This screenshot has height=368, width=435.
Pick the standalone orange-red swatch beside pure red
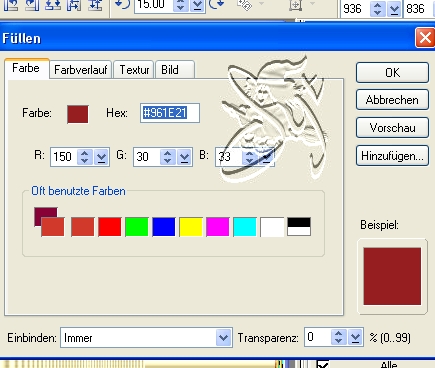point(83,227)
